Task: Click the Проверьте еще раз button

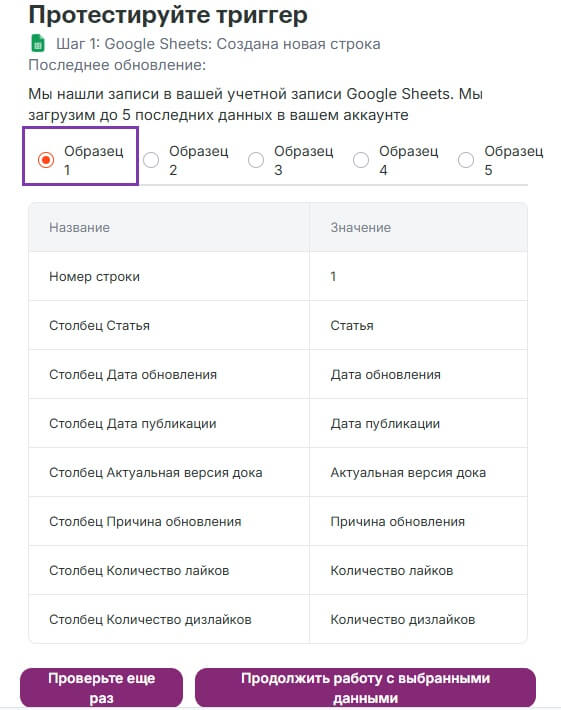Action: [101, 687]
